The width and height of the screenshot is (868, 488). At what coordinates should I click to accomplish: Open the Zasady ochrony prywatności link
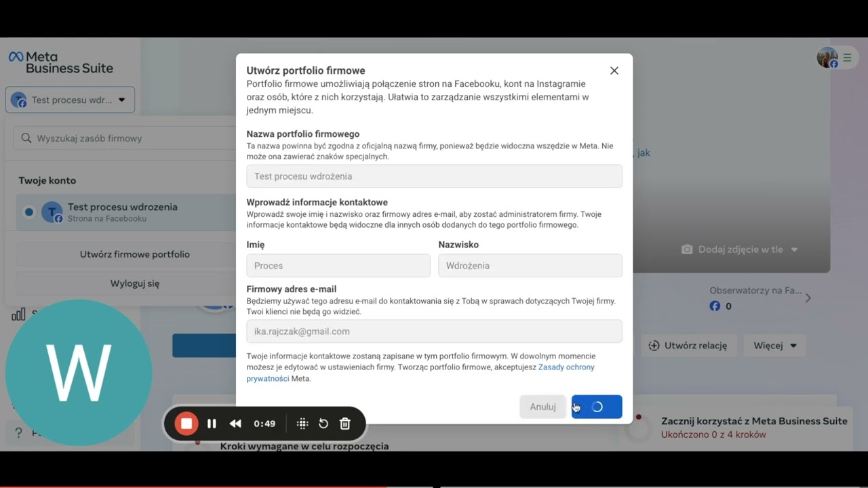click(x=420, y=373)
